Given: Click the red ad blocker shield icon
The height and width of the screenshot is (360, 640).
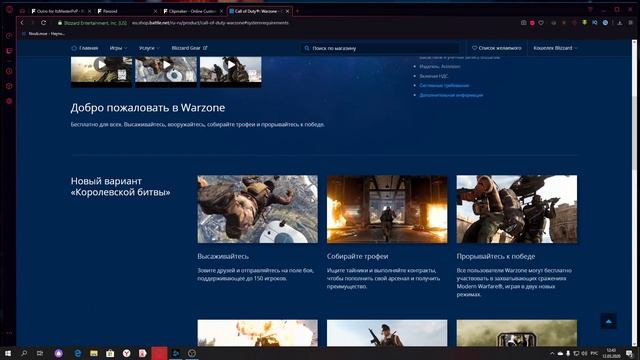Looking at the screenshot, I should pyautogui.click(x=532, y=23).
